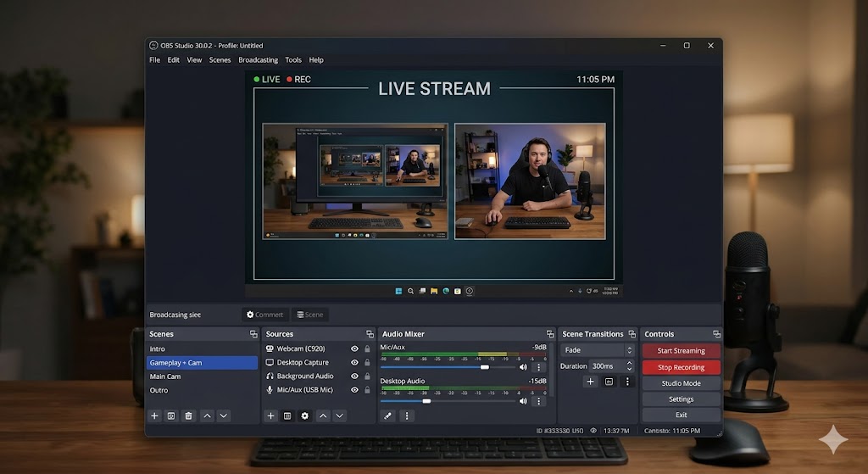Pop out the Scene Transitions dock
The height and width of the screenshot is (474, 868).
pos(632,334)
